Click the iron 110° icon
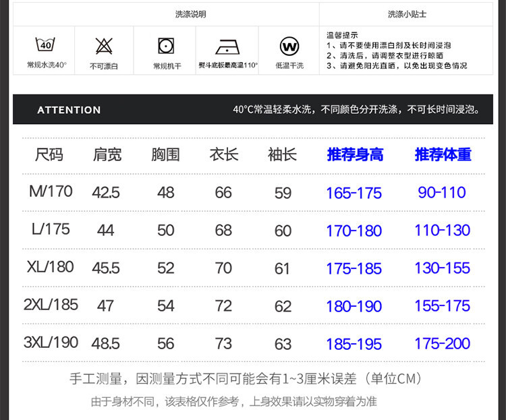 [227, 47]
